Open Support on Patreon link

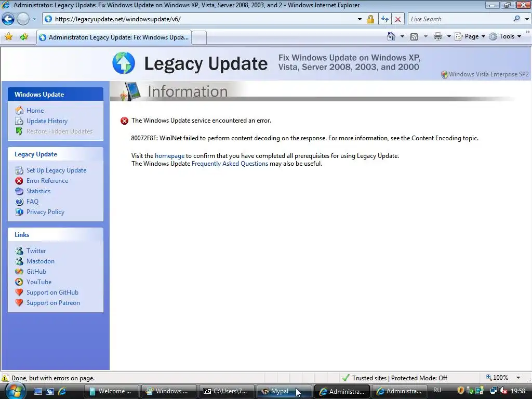pos(53,303)
